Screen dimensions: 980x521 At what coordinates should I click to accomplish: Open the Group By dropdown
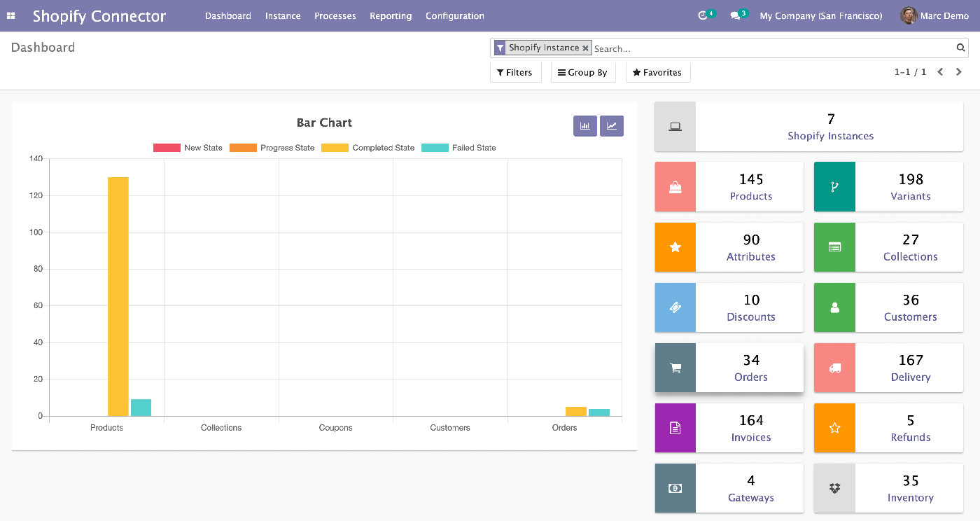point(583,72)
